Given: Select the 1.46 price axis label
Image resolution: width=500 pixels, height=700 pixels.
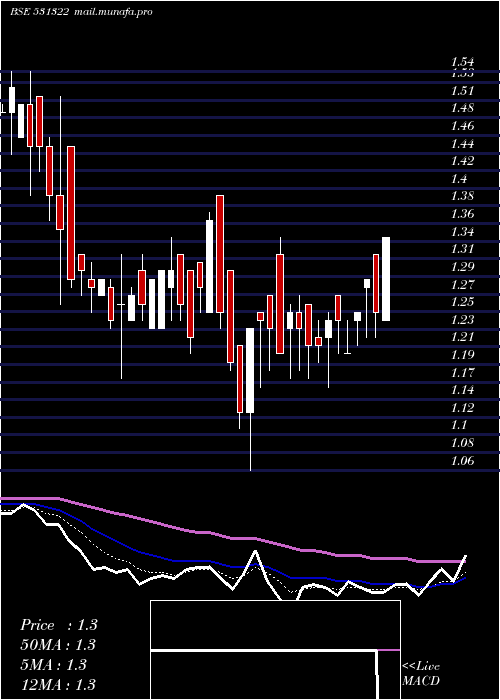Looking at the screenshot, I should pyautogui.click(x=462, y=126).
